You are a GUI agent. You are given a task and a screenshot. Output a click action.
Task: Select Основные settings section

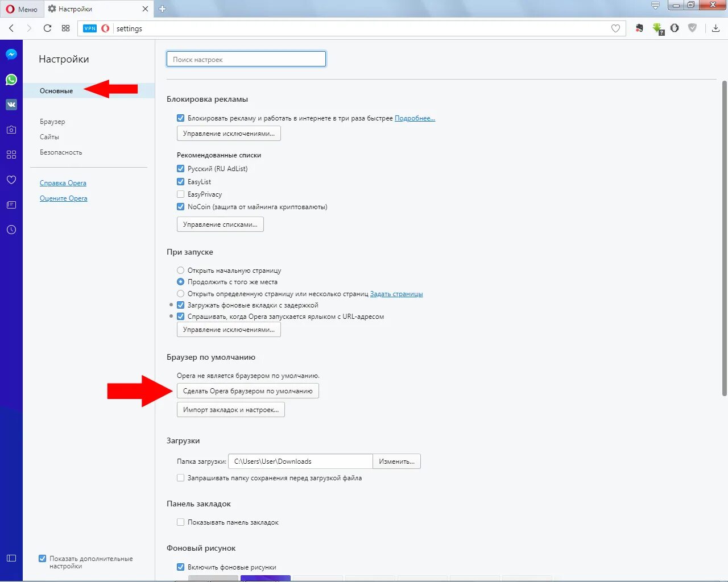(x=89, y=90)
